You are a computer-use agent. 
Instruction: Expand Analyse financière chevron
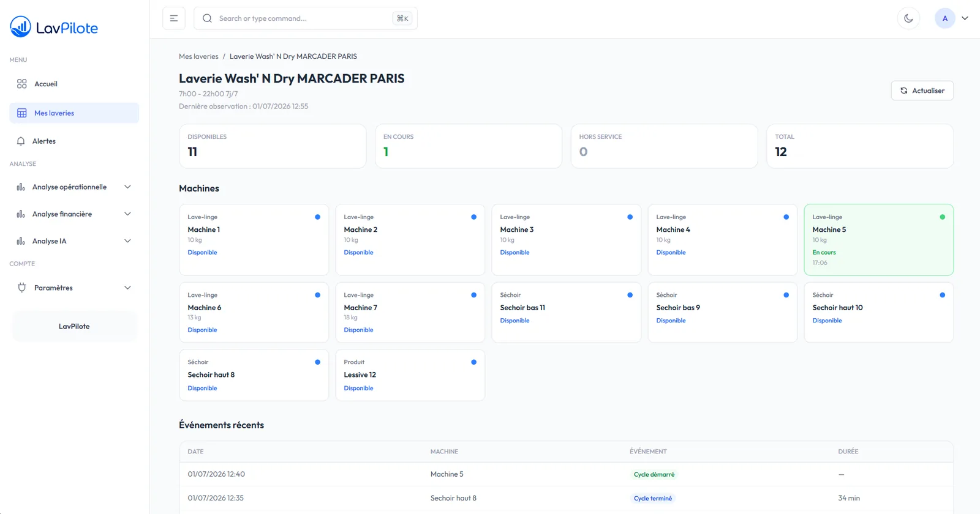(127, 214)
